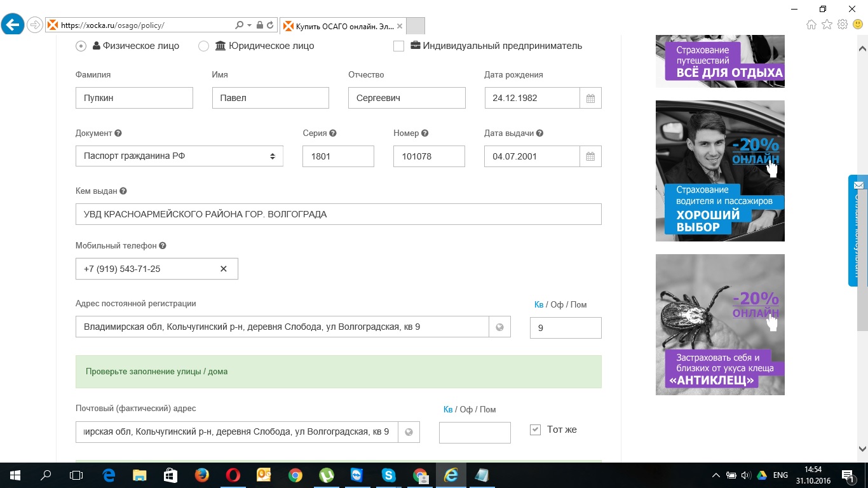
Task: Uncheck the Тот же checkbox
Action: 535,430
